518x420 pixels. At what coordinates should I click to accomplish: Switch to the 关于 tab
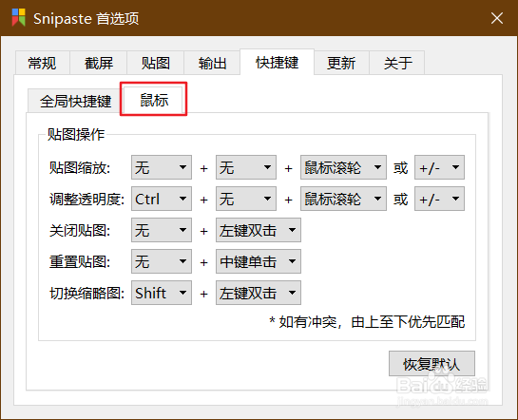[397, 63]
